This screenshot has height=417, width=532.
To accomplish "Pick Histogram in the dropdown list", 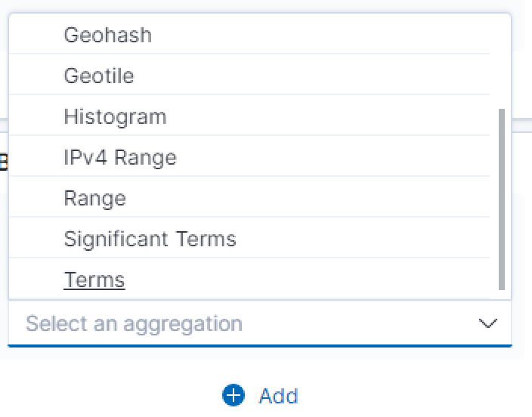I will point(115,117).
